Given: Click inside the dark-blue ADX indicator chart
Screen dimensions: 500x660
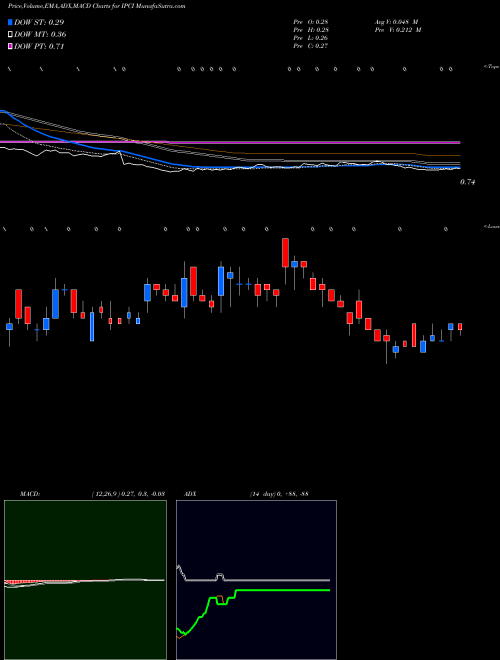Looking at the screenshot, I should point(256,580).
